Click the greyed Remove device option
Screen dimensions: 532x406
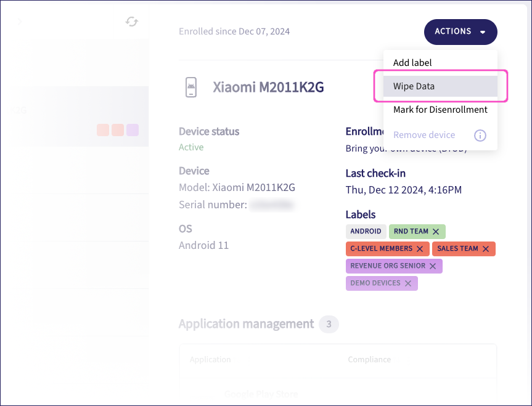pyautogui.click(x=424, y=135)
